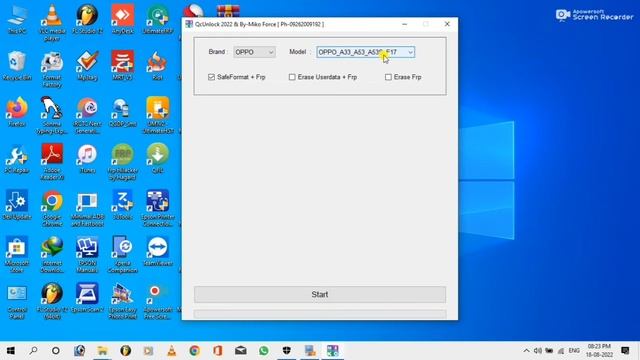The image size is (640, 360).
Task: Open the Apowersoft Free Screen Recorder shortcut
Action: pos(158,302)
